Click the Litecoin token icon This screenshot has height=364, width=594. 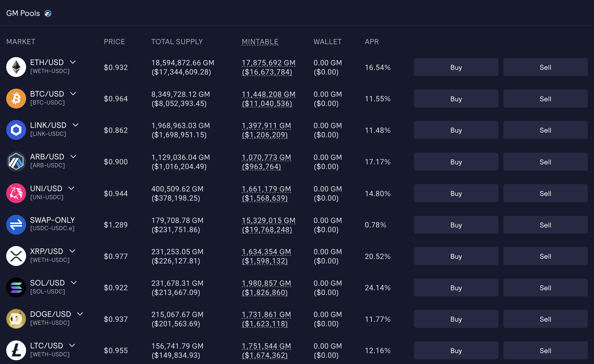16,350
